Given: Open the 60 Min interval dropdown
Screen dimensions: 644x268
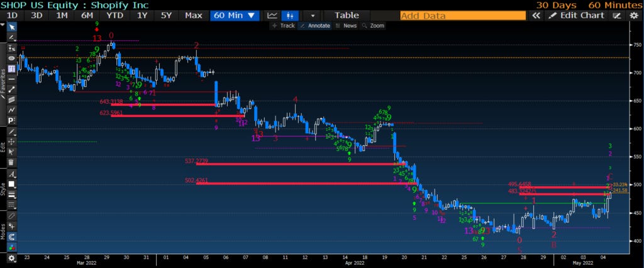Looking at the screenshot, I should 235,16.
